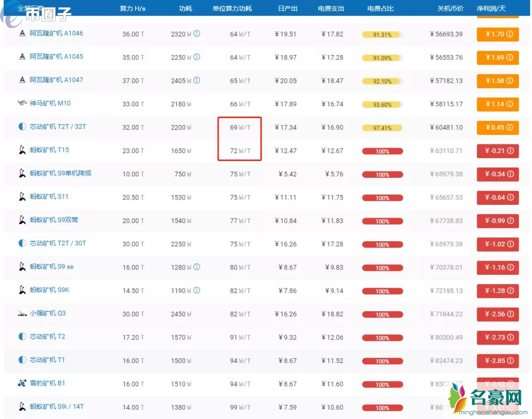This screenshot has height=419, width=532.
Task: Click the Innosilicon logo beside 芯动矿机 T1
Action: pyautogui.click(x=22, y=360)
